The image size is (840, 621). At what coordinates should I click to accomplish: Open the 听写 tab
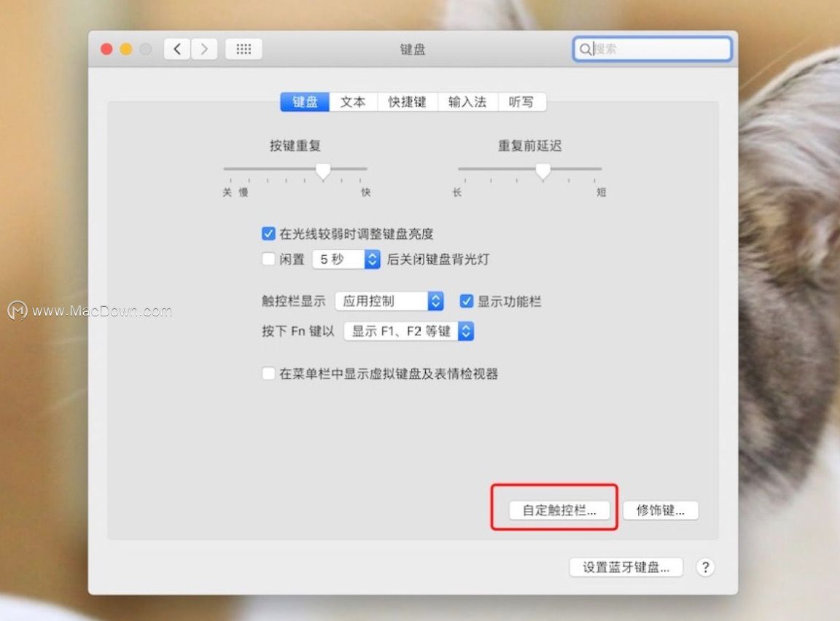[x=522, y=102]
